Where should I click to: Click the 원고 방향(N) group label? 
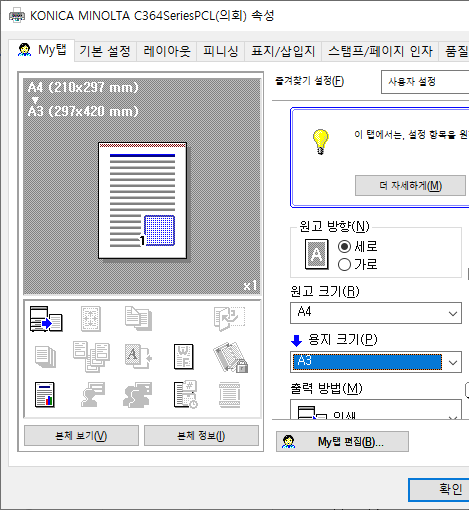[334, 227]
